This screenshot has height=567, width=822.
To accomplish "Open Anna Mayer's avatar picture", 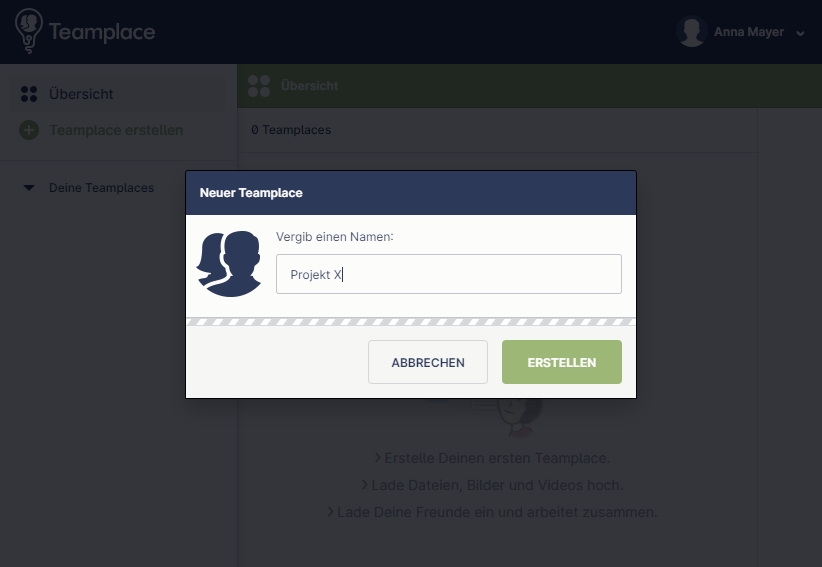I will [x=691, y=32].
